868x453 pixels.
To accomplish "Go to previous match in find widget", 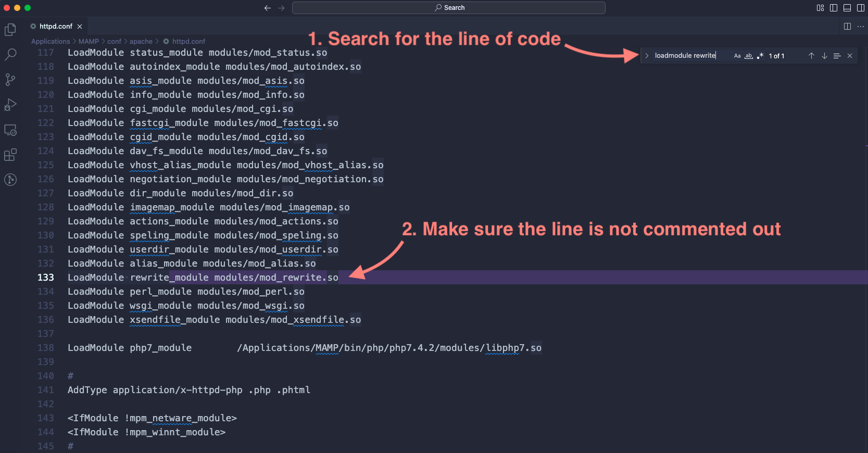I will (x=811, y=56).
